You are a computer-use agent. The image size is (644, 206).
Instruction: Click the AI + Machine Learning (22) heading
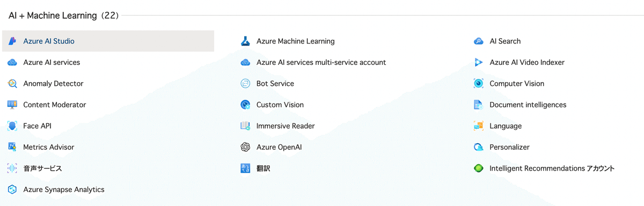64,16
